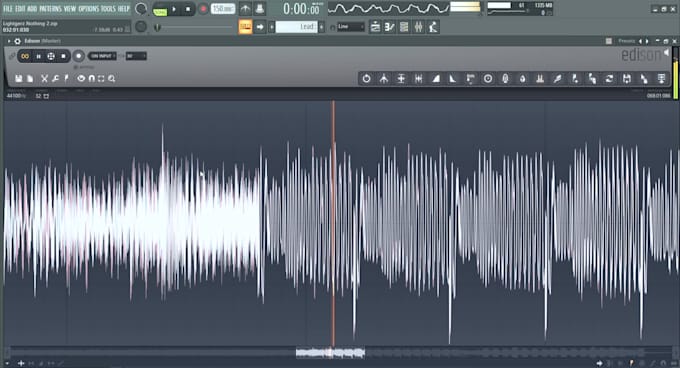Click Edison view/eye icon
680x368 pixels.
point(81,78)
